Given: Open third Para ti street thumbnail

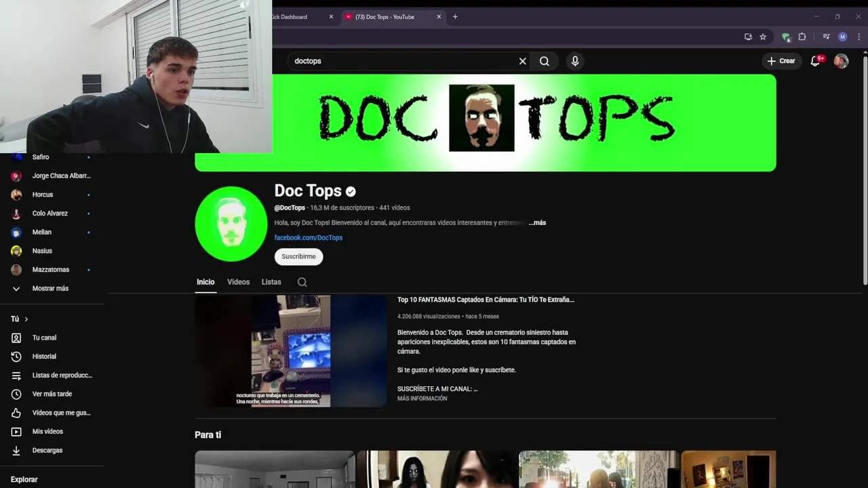Looking at the screenshot, I should pos(599,469).
